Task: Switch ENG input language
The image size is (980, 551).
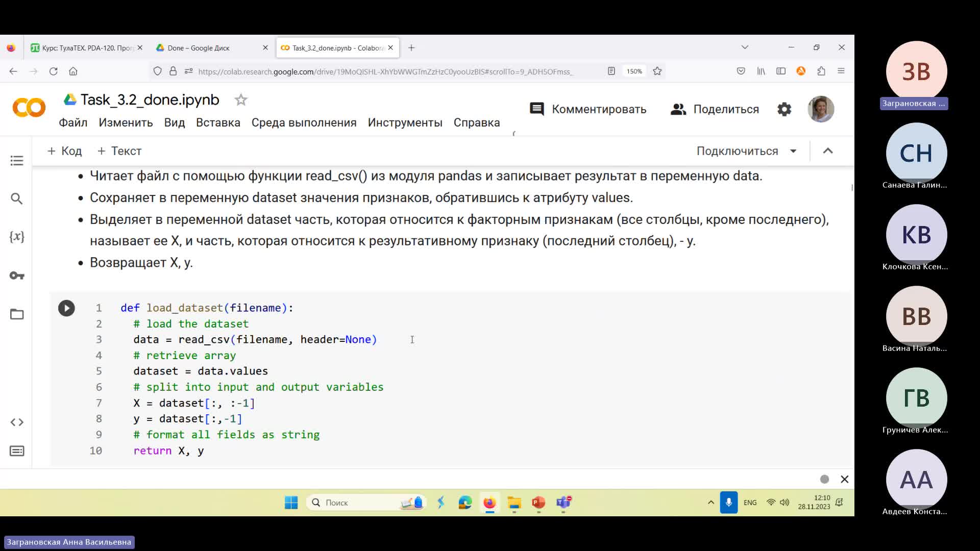Action: point(750,503)
